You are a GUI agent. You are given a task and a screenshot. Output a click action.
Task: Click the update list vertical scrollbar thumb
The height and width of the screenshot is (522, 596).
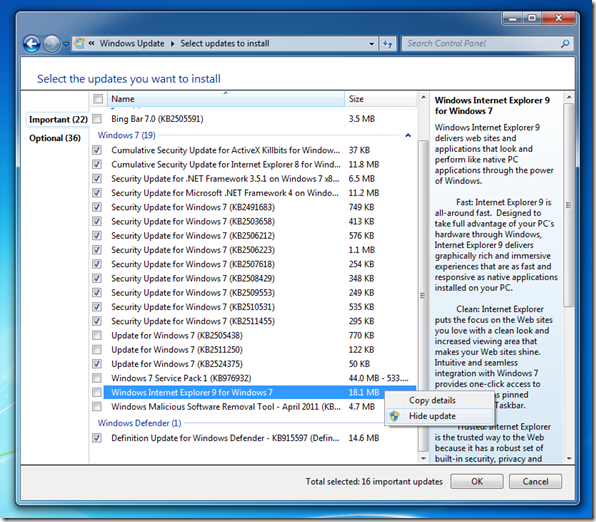tap(423, 295)
